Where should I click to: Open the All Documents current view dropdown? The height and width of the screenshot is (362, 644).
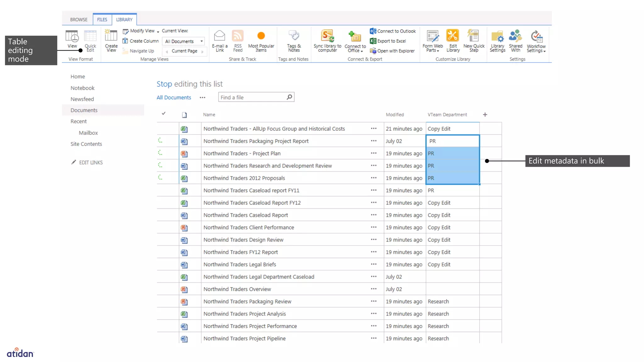[184, 41]
